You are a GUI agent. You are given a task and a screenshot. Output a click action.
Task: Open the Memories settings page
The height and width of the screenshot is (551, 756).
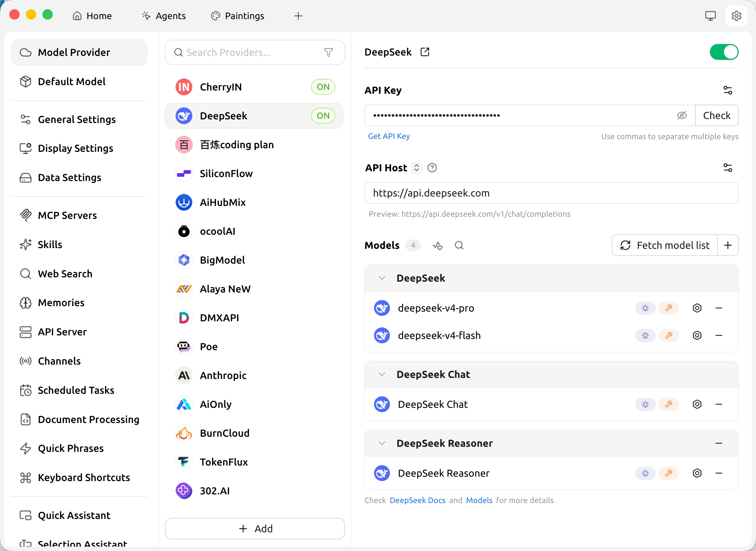tap(79, 303)
